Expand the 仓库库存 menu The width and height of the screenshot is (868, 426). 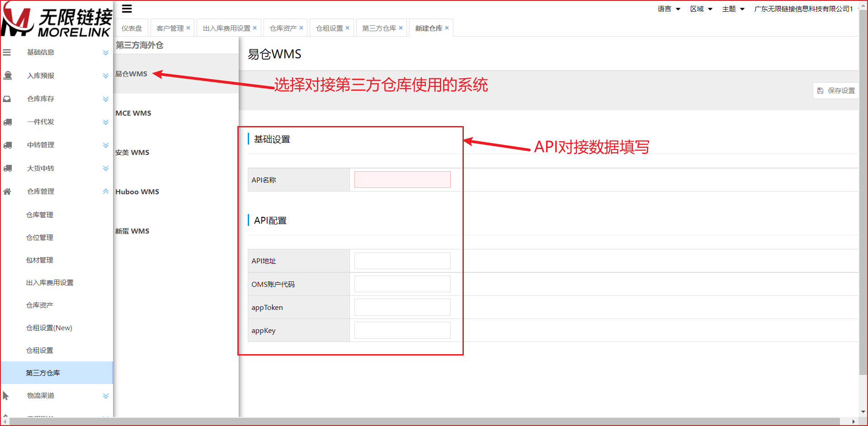pyautogui.click(x=106, y=99)
